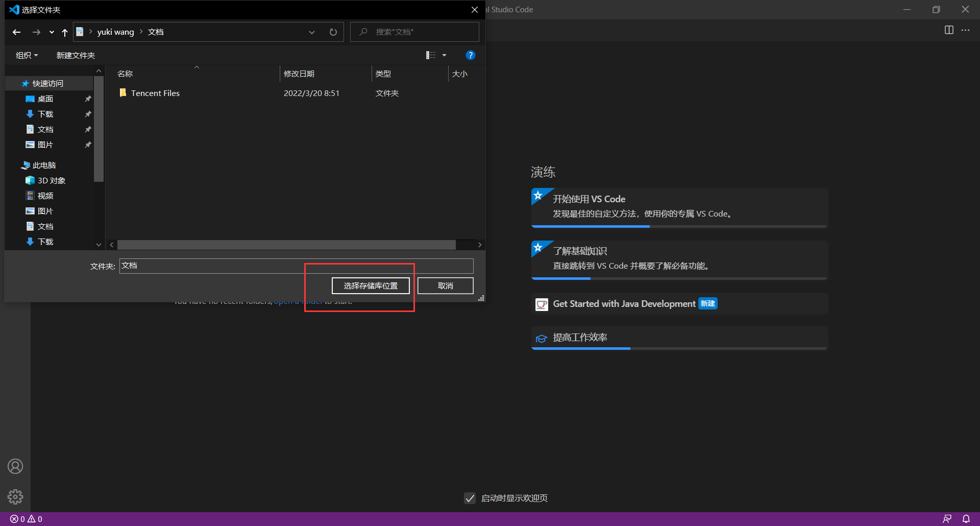The image size is (980, 526).
Task: Select pinned 桌面 in quick access
Action: 45,99
